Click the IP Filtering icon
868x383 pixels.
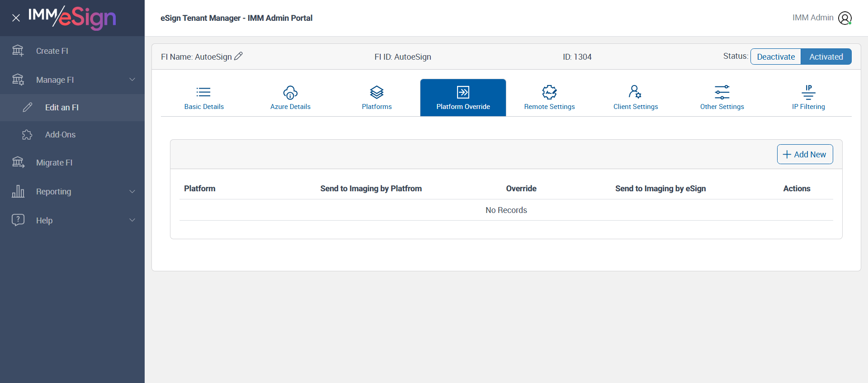pyautogui.click(x=808, y=92)
